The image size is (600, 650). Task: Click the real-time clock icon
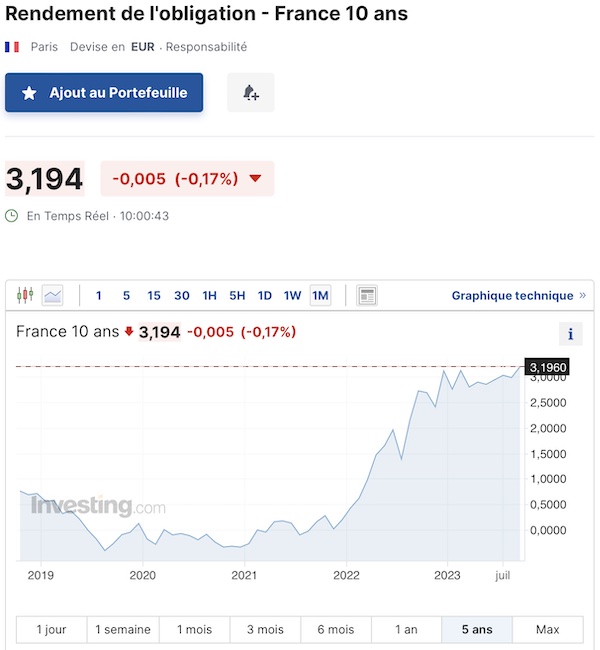12,216
